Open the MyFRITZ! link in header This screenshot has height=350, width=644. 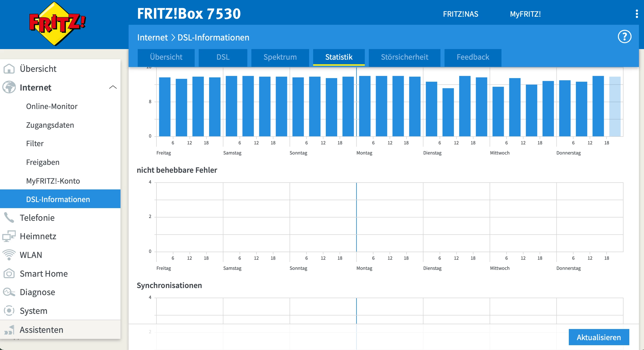(525, 14)
